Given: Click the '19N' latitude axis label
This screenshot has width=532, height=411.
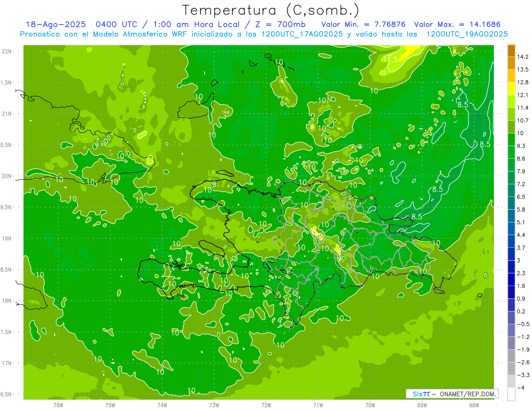Looking at the screenshot, I should point(7,239).
